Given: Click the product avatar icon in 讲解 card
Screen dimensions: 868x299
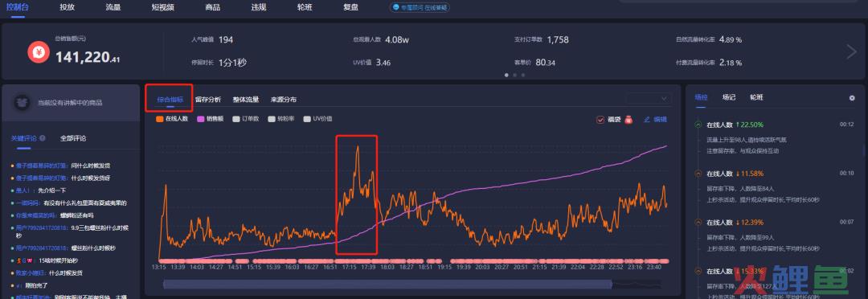Looking at the screenshot, I should (22, 102).
